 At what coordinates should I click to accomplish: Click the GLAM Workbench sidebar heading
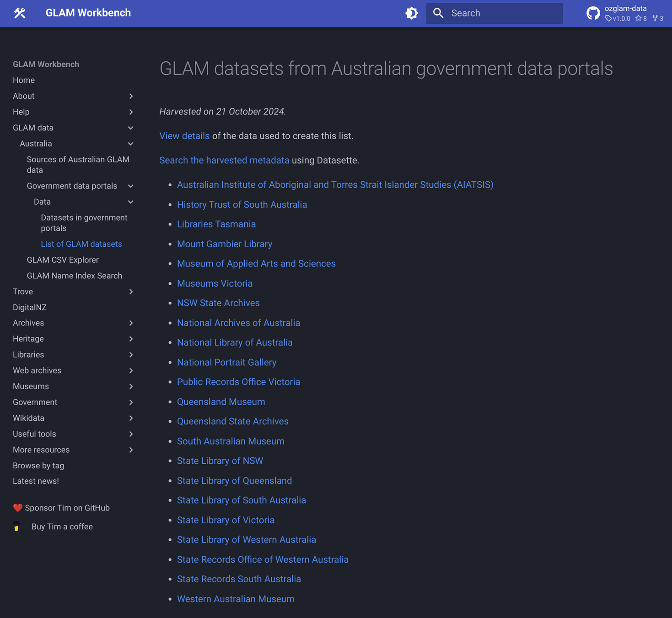(46, 65)
